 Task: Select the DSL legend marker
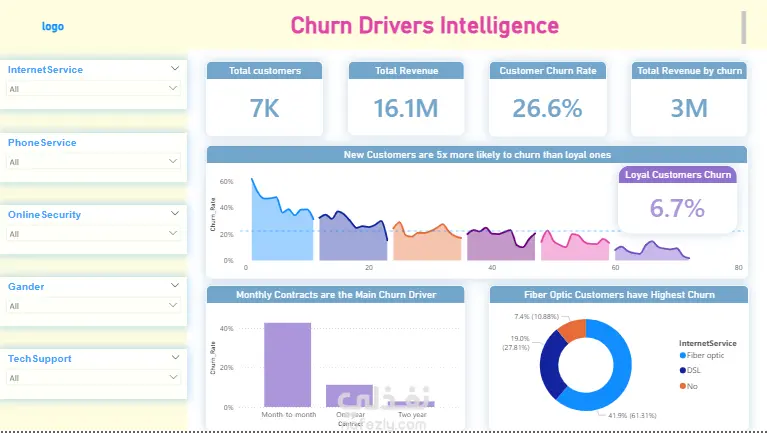(x=682, y=370)
